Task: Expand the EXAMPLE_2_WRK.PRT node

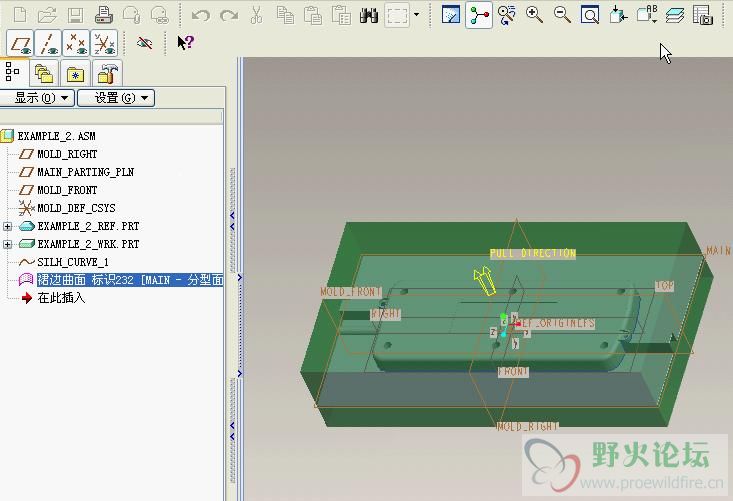Action: [7, 244]
